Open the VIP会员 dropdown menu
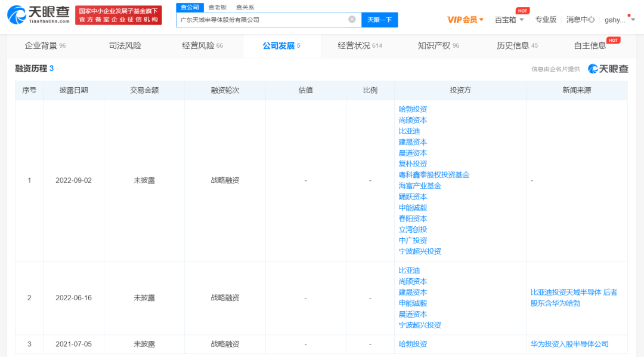Viewport: 644px width, 357px height. [x=465, y=20]
